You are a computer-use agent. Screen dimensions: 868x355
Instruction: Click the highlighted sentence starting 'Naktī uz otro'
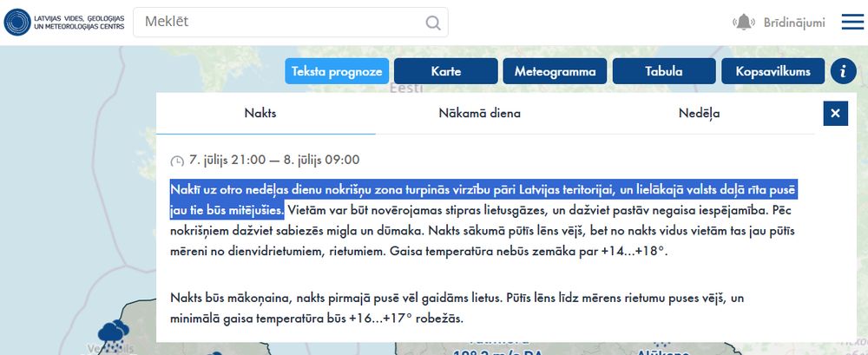pos(483,200)
